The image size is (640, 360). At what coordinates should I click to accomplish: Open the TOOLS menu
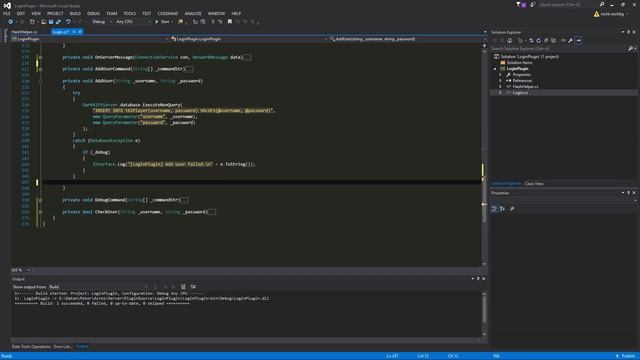pyautogui.click(x=129, y=13)
